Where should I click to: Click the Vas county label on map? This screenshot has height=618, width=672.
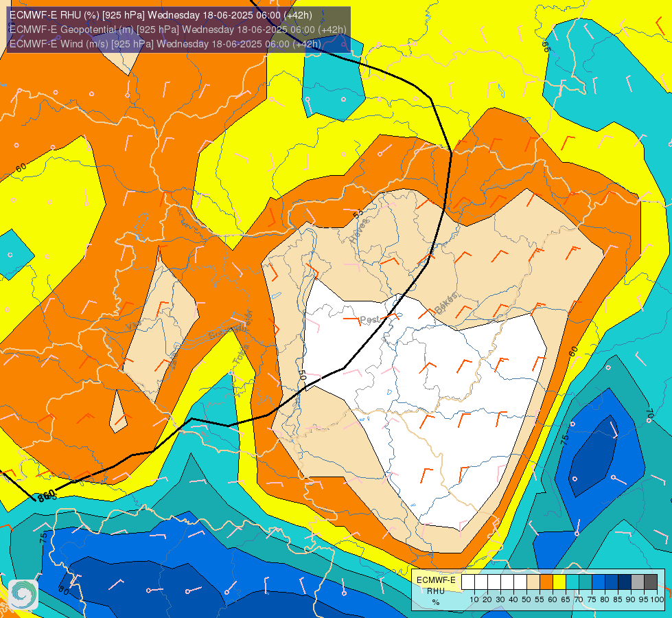133,326
